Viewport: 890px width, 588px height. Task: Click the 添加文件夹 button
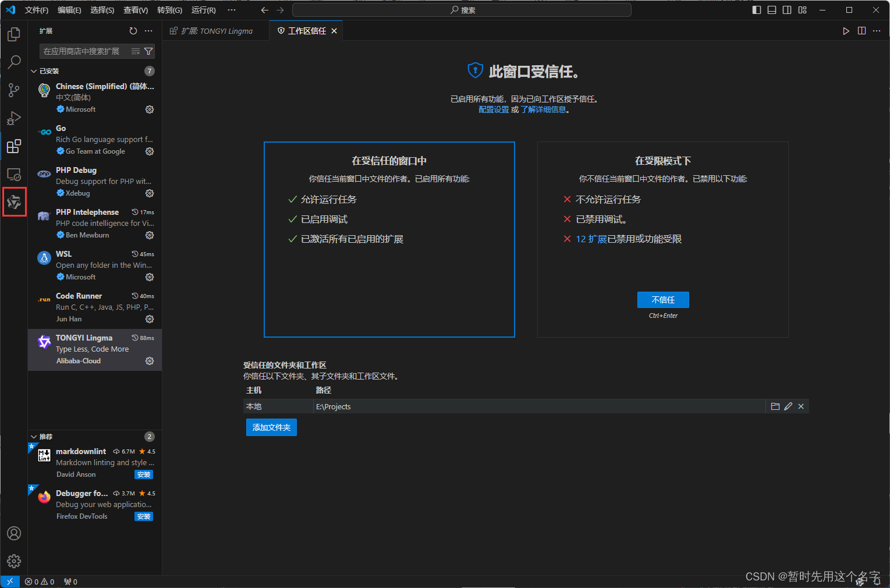271,427
